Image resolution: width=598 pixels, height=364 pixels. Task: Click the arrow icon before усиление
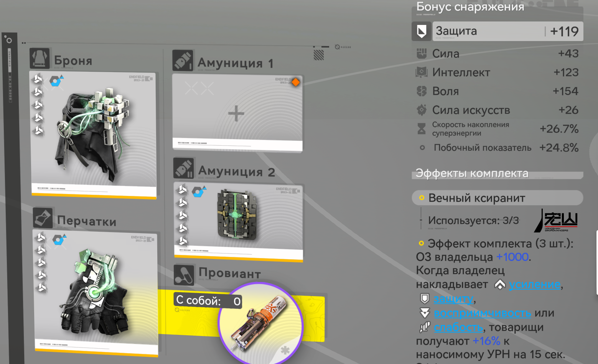pos(500,285)
